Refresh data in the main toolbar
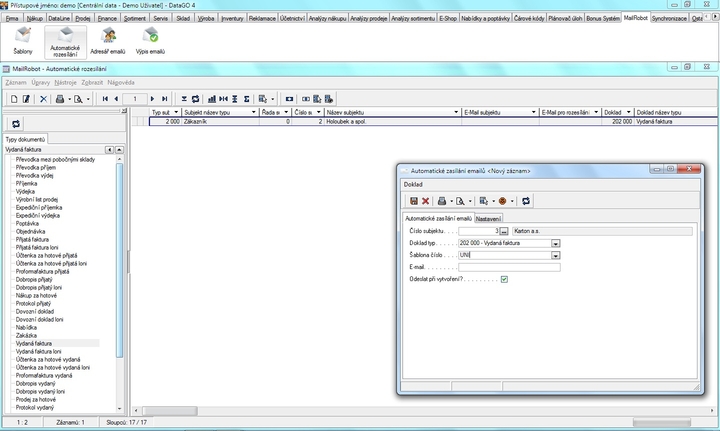Screen dimensions: 720x431 (196, 99)
